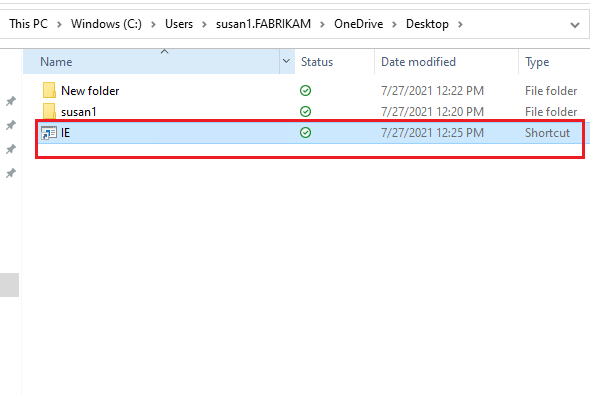Select the susan1 folder icon
The width and height of the screenshot is (590, 395).
(49, 111)
